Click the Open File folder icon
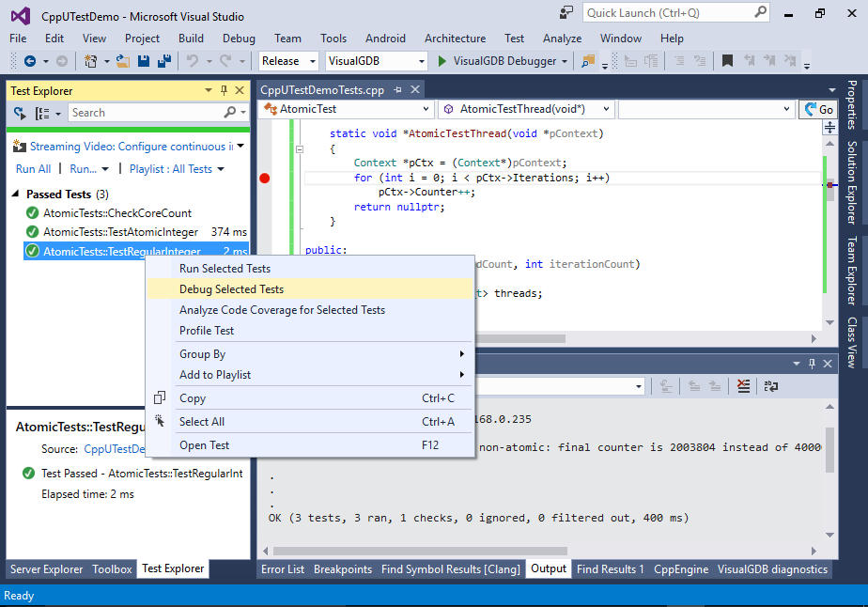Viewport: 868px width, 607px height. click(x=122, y=61)
